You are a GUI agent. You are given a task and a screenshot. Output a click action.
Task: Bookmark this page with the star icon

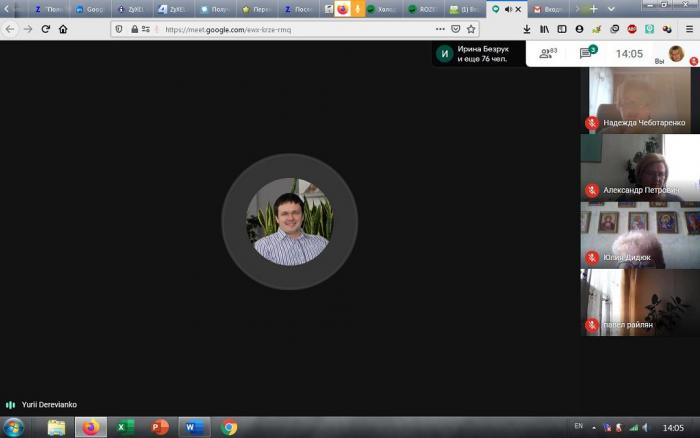click(471, 29)
